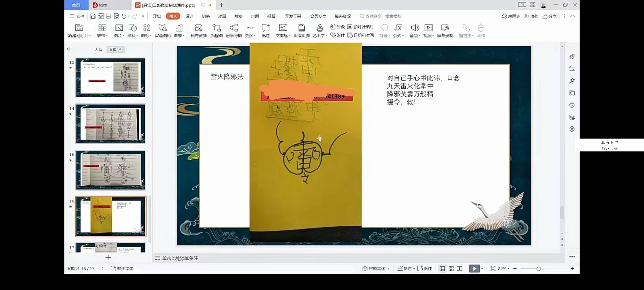The image size is (644, 290).
Task: Click the Save icon in quick toolbar
Action: (x=93, y=16)
